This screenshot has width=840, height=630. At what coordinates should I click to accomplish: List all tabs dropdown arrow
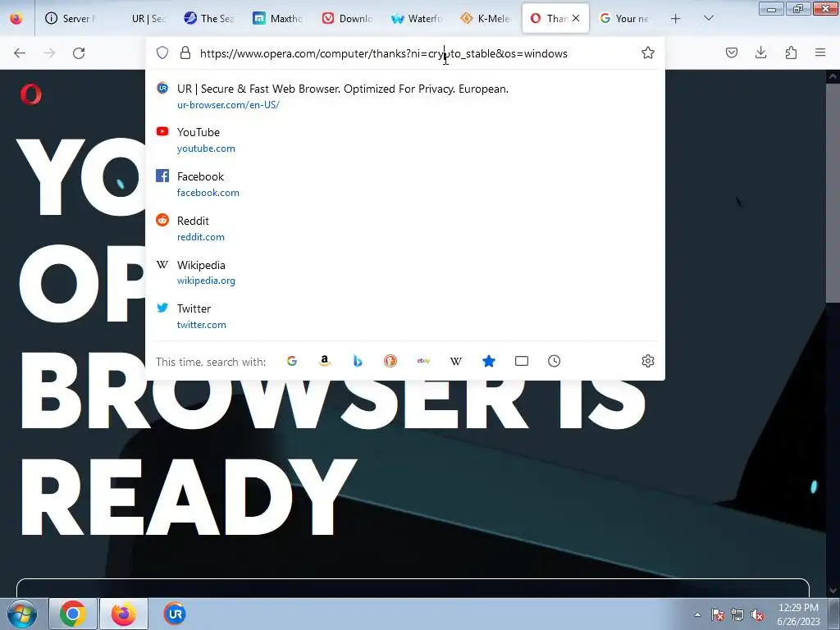click(x=708, y=19)
